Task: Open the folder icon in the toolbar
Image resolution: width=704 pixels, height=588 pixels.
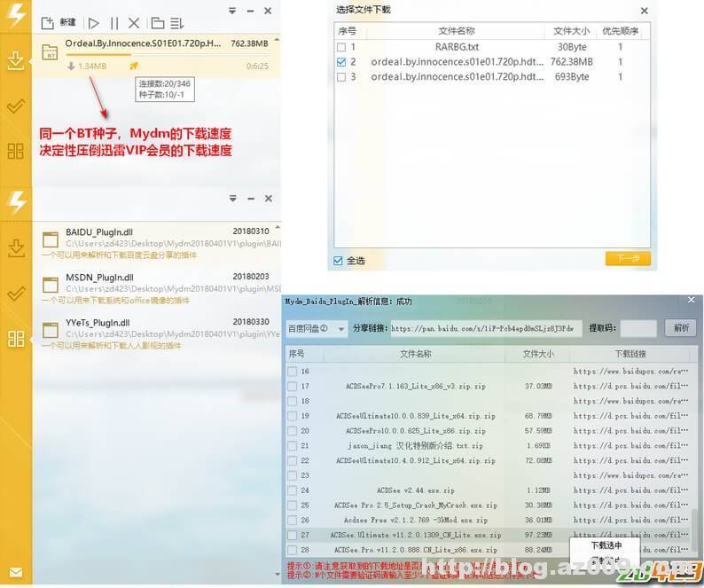Action: pos(158,23)
